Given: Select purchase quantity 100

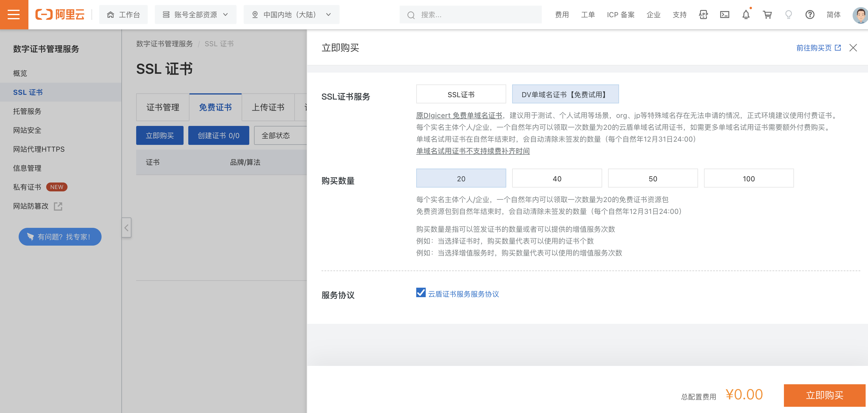Looking at the screenshot, I should point(748,178).
